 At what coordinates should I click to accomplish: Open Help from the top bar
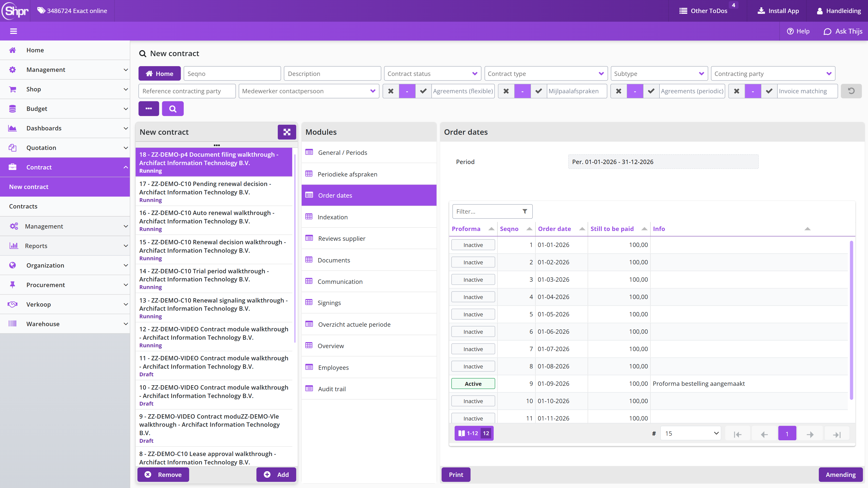[x=798, y=31]
